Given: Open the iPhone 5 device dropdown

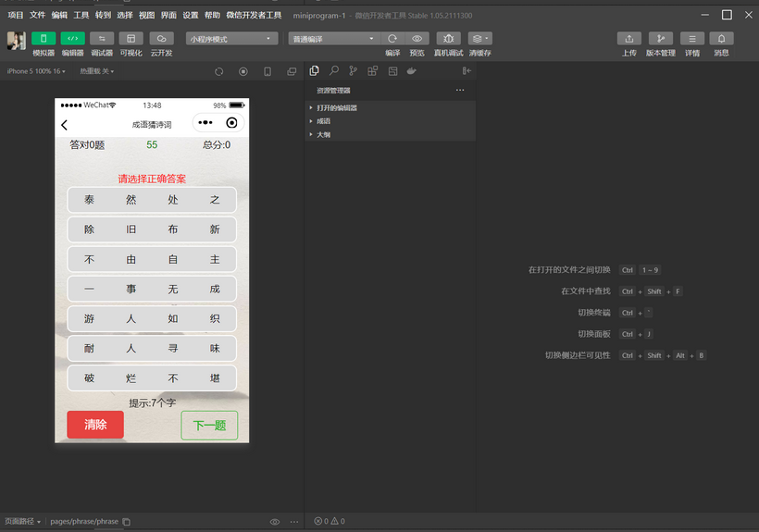Looking at the screenshot, I should tap(36, 71).
